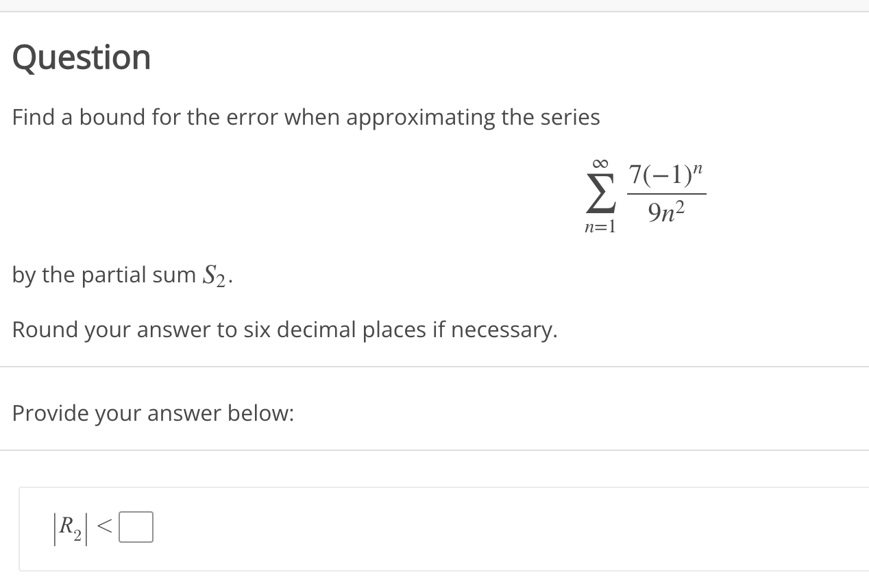Click the sigma symbol in the series
Viewport: 869px width, 588px height.
600,193
